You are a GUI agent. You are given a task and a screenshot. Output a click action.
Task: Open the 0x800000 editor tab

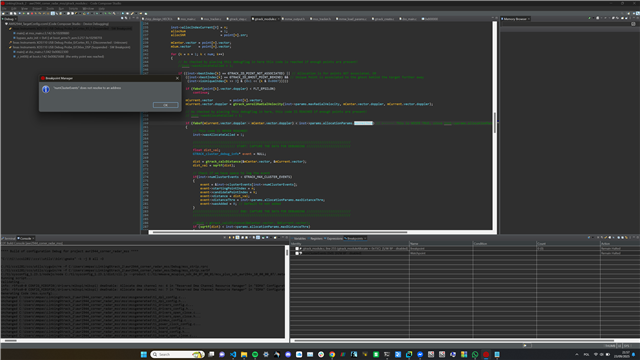(430, 19)
